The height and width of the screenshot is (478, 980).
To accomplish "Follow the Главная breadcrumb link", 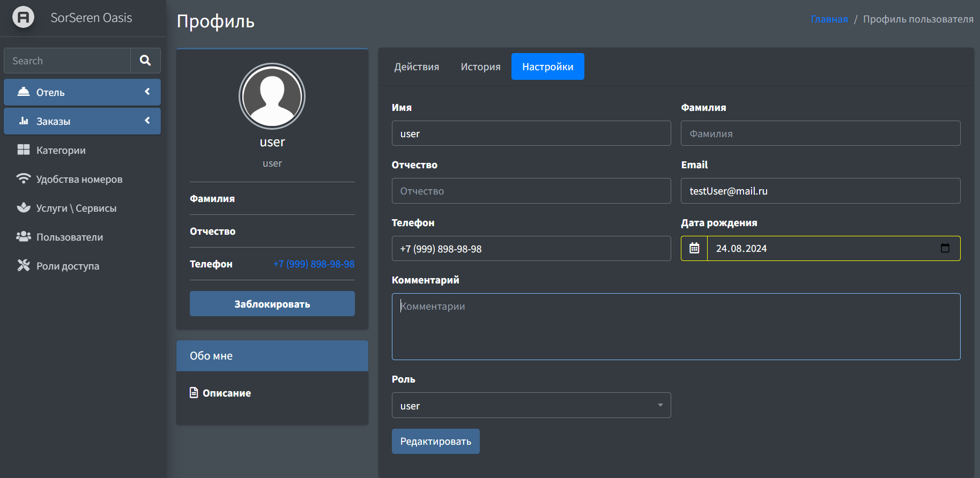I will pos(829,19).
